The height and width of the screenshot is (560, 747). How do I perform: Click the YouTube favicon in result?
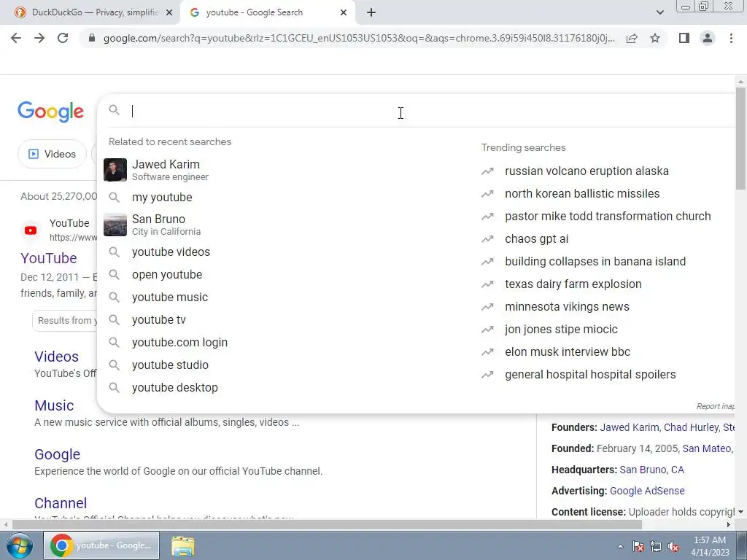tap(31, 230)
